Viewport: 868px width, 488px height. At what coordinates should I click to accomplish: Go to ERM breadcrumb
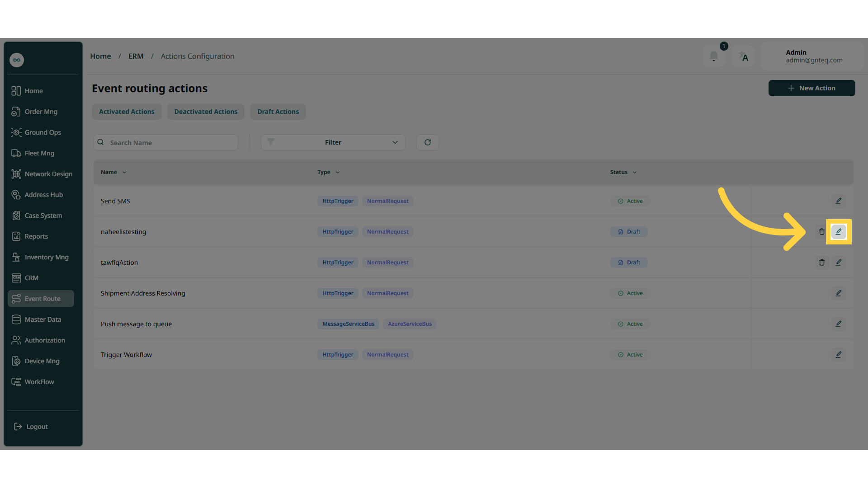[x=136, y=56]
